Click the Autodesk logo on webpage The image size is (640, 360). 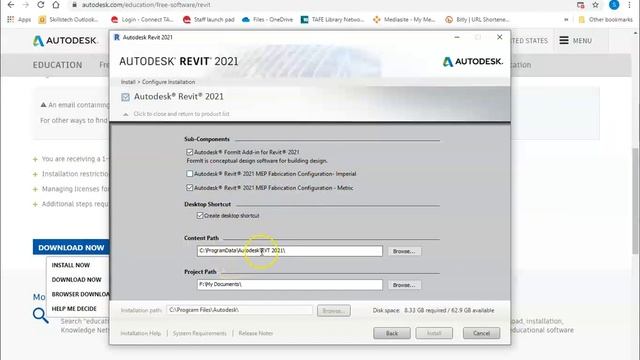click(x=65, y=40)
